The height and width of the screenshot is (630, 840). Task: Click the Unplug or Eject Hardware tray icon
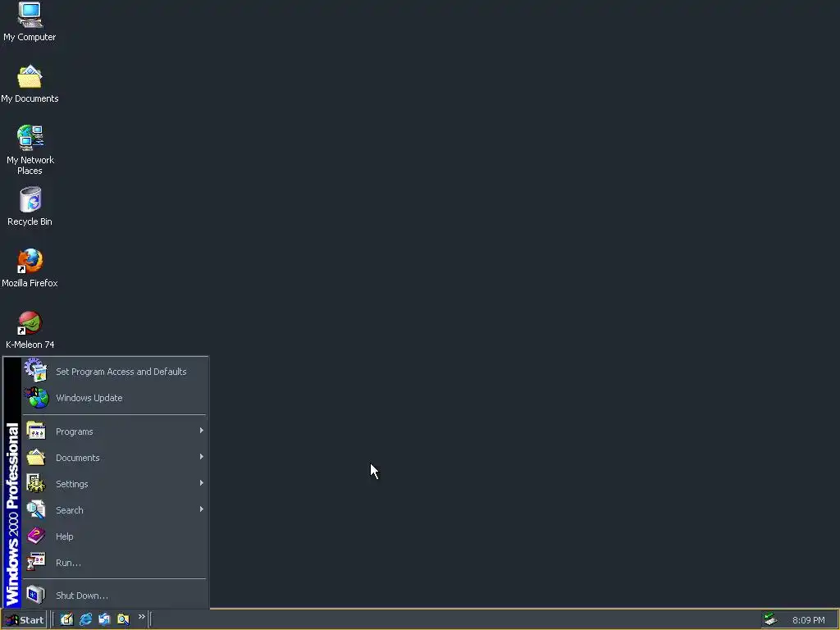point(770,619)
